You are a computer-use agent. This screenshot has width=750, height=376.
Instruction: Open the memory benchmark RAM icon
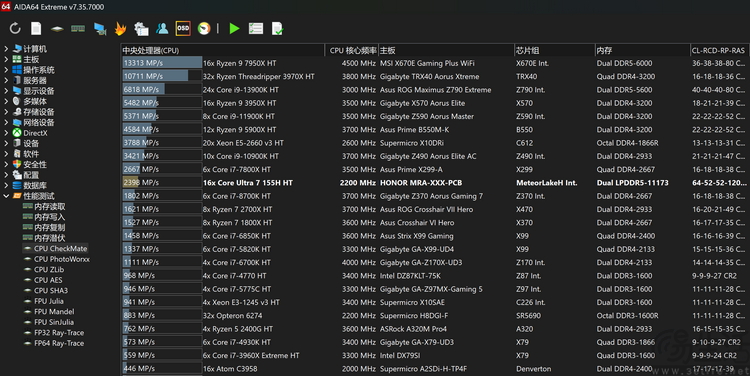pyautogui.click(x=78, y=29)
